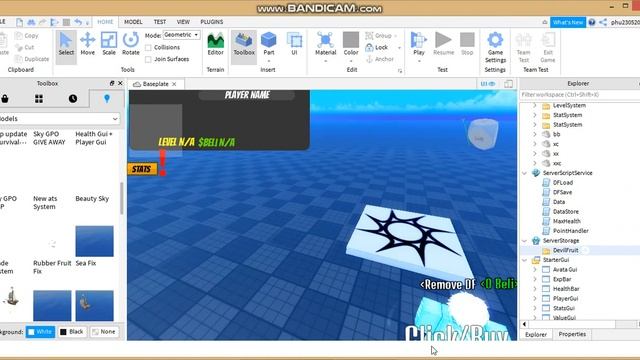Click the Group button

[x=380, y=36]
